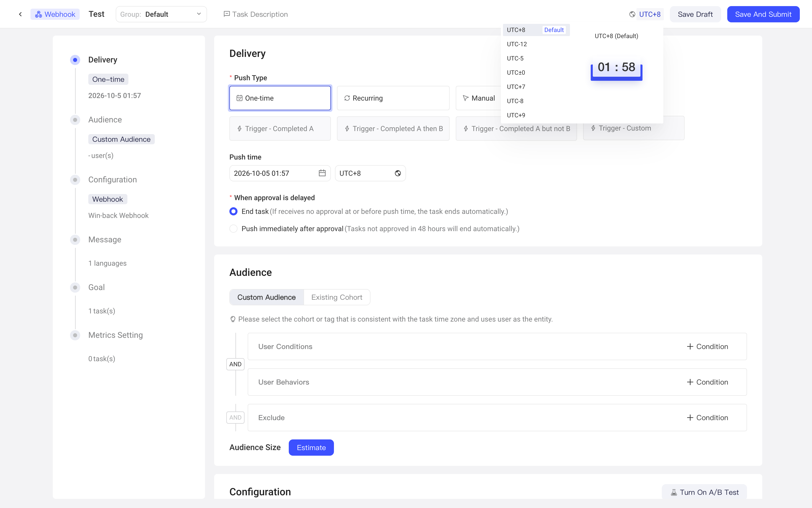Switch to Existing Cohort tab
Image resolution: width=812 pixels, height=508 pixels.
(x=336, y=297)
